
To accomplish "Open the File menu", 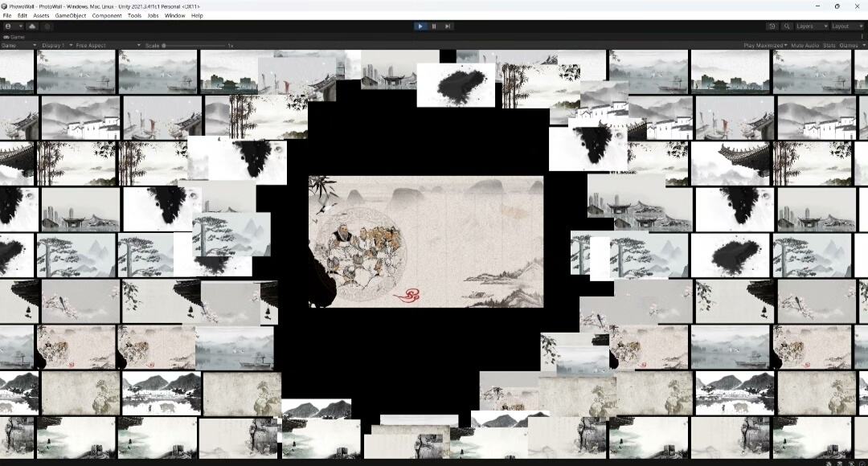I will 7,15.
